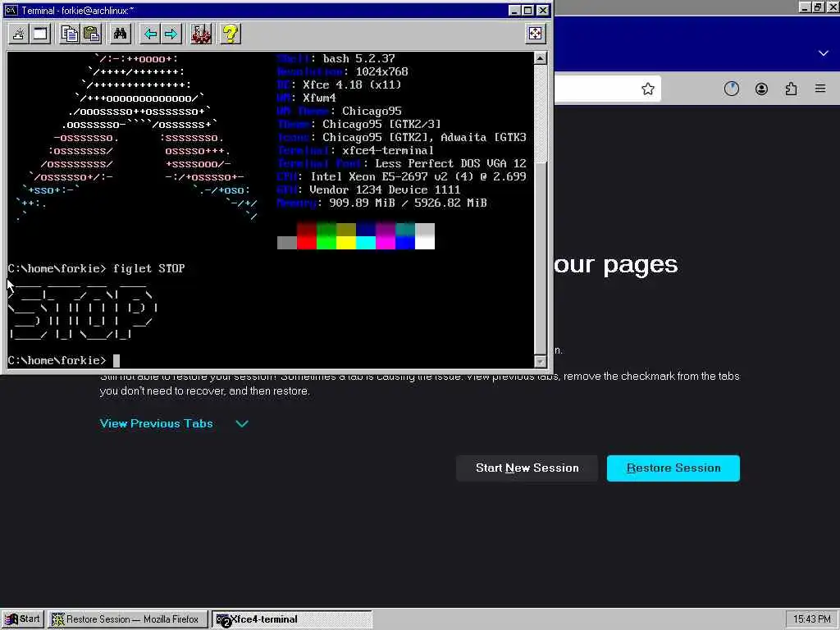Viewport: 840px width, 630px height.
Task: Click the 15:43 PM taskbar clock
Action: click(x=811, y=619)
